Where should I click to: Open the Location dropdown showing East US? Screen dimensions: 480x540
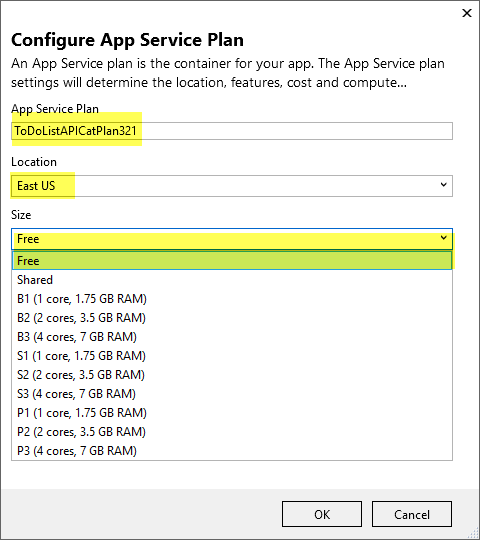click(x=232, y=186)
